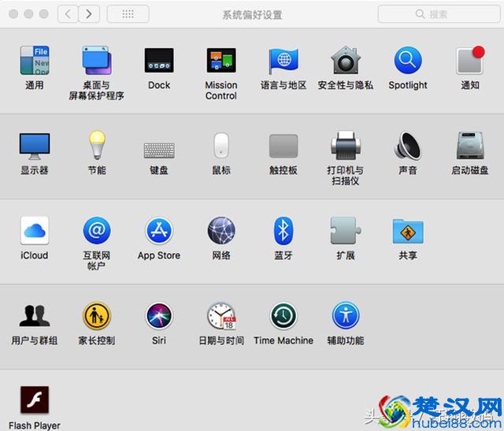Screen dimensions: 504x431
Task: Click the forward navigation arrow
Action: click(x=89, y=14)
